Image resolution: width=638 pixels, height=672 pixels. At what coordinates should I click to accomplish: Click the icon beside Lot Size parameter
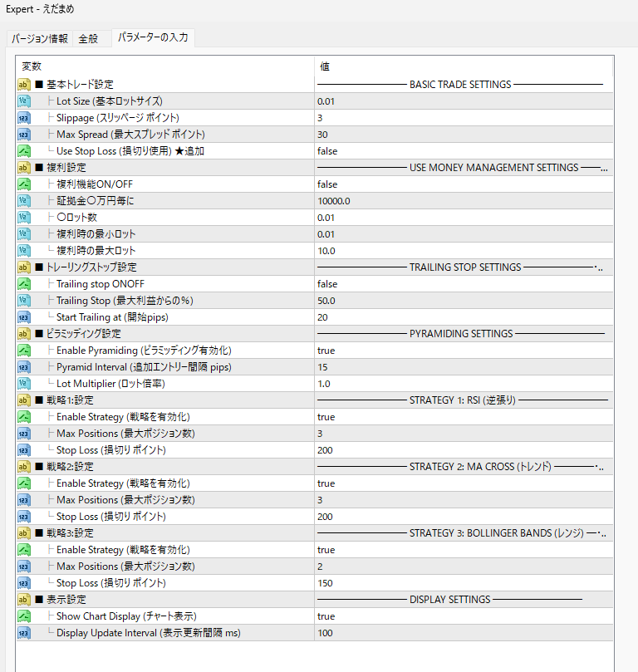tap(24, 101)
